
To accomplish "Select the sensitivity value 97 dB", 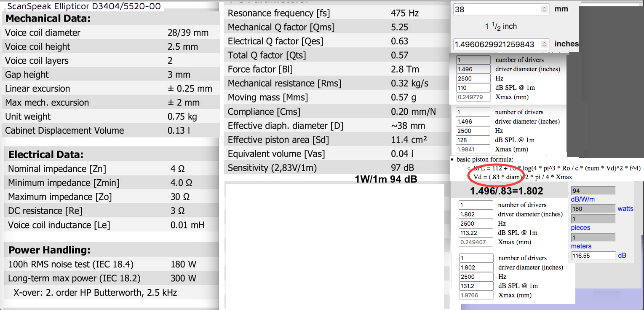I will pos(403,168).
